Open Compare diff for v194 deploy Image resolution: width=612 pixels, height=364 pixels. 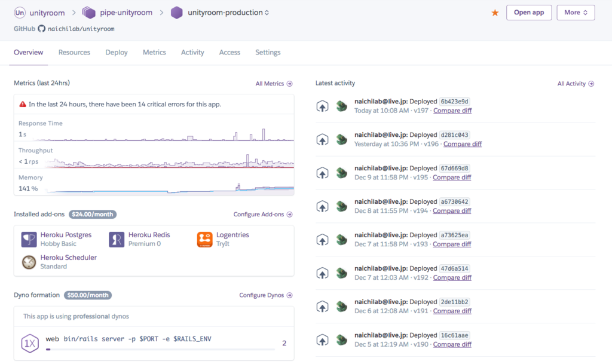click(x=452, y=210)
